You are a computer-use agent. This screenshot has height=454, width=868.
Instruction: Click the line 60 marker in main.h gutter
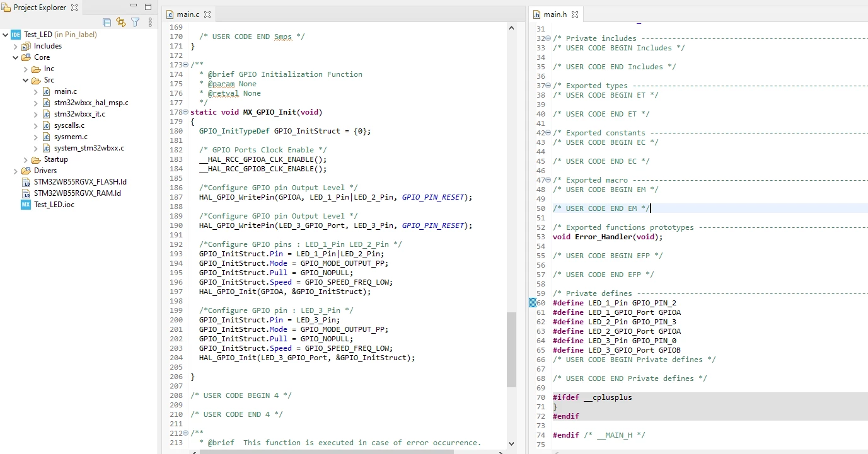(533, 303)
